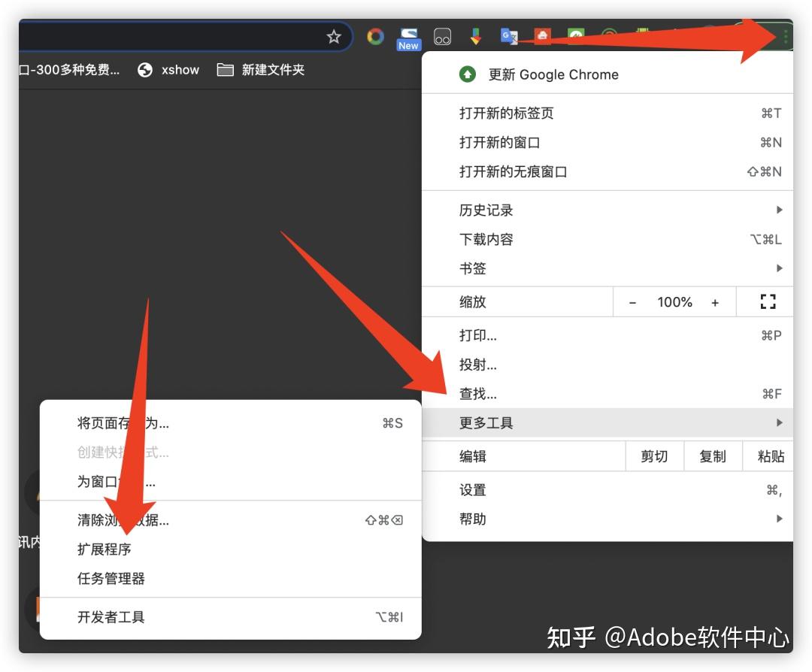Click the fullscreen icon in zoom row

pyautogui.click(x=767, y=302)
